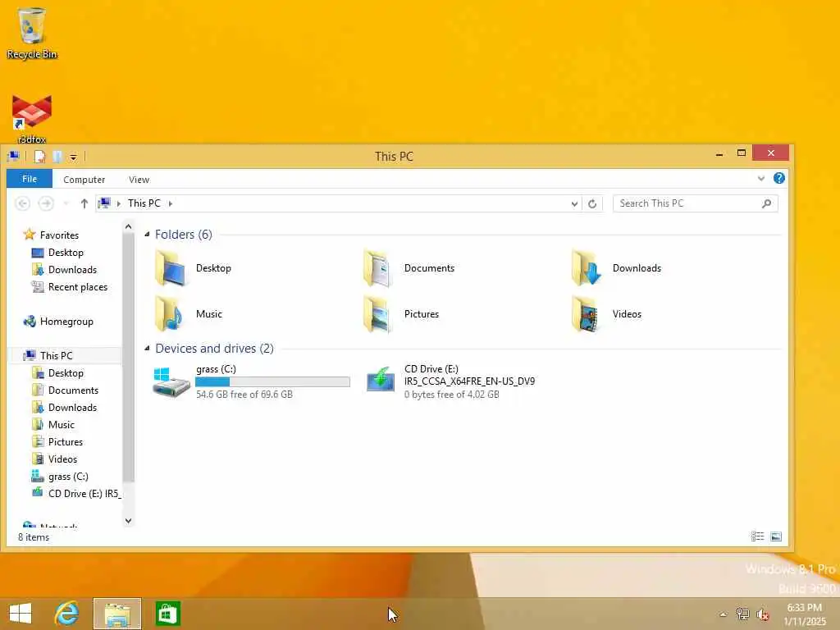Screen dimensions: 840x630
Task: Select the Desktop folder icon
Action: coord(171,268)
